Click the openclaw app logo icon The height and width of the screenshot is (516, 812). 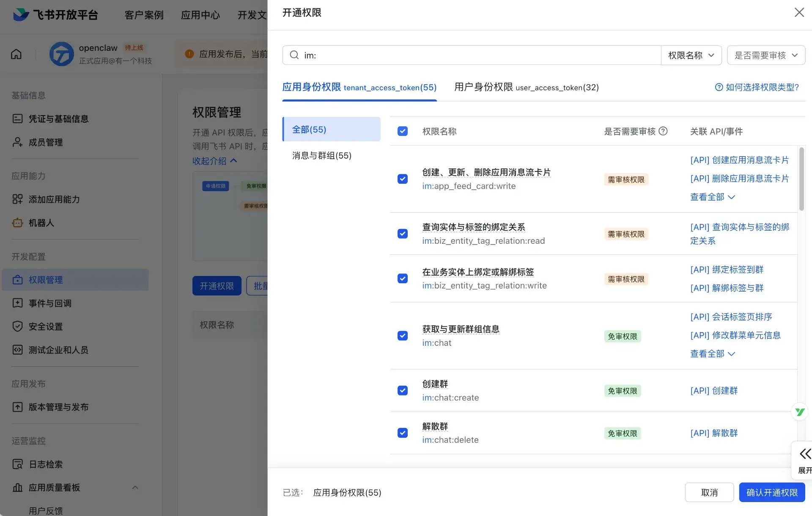pyautogui.click(x=62, y=54)
